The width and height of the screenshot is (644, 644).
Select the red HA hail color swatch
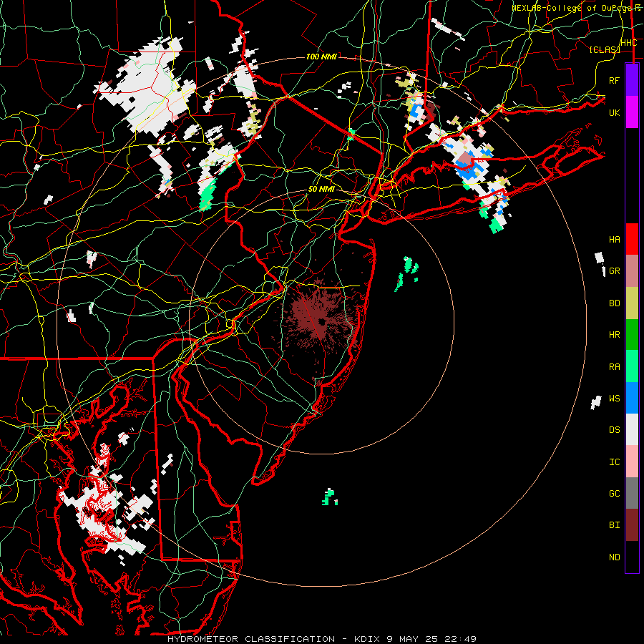pyautogui.click(x=632, y=239)
